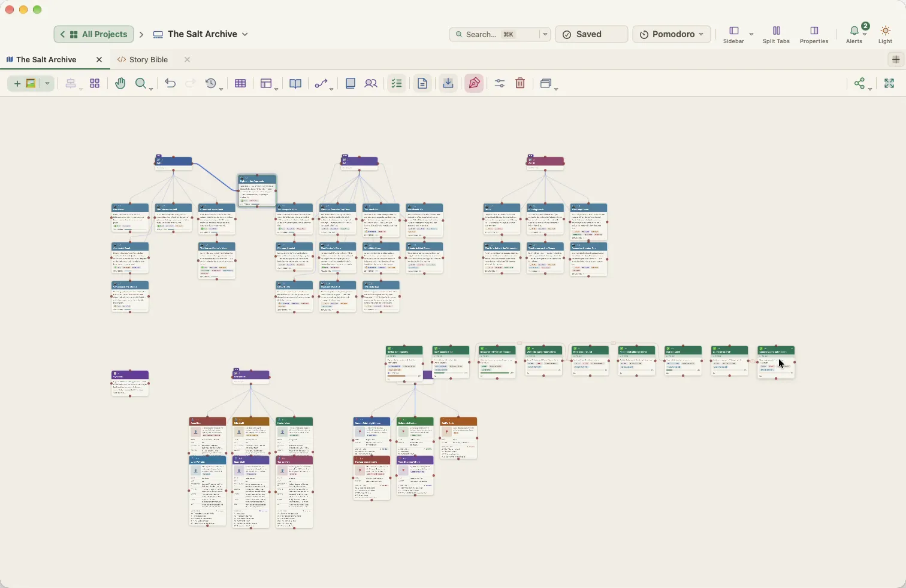Image resolution: width=906 pixels, height=588 pixels.
Task: Switch to table view icon
Action: click(x=240, y=84)
